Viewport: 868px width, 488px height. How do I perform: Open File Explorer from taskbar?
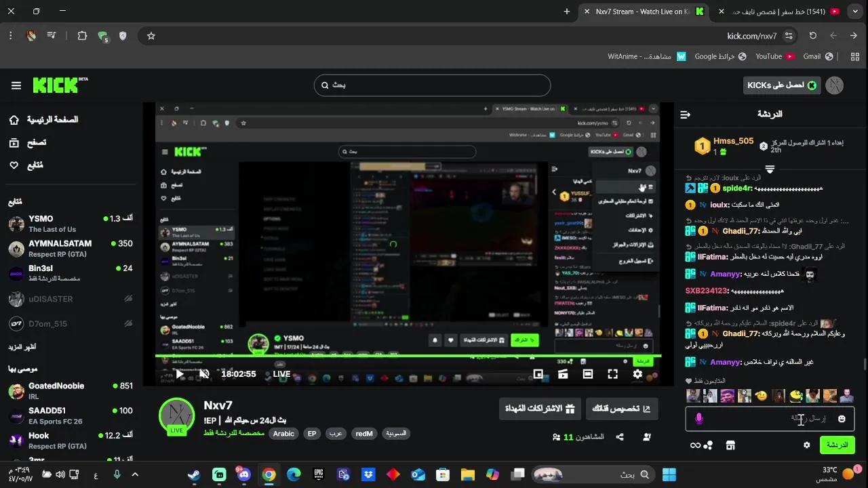(467, 474)
